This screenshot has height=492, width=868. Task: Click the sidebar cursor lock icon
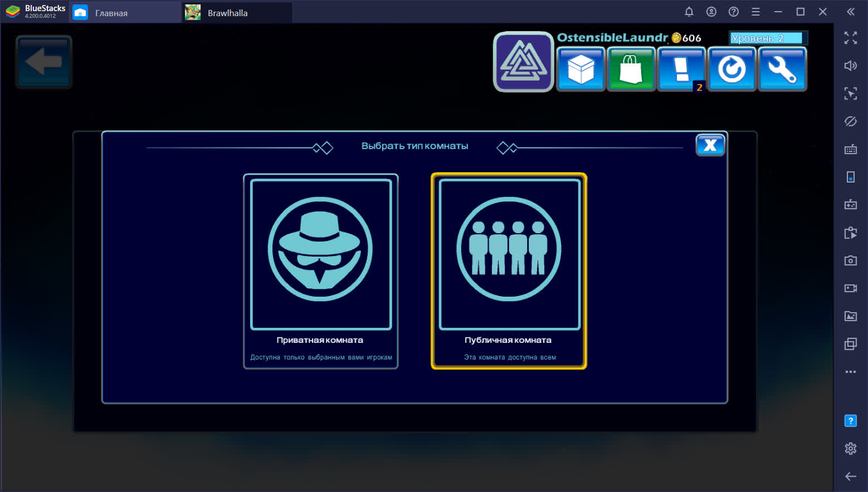coord(851,94)
